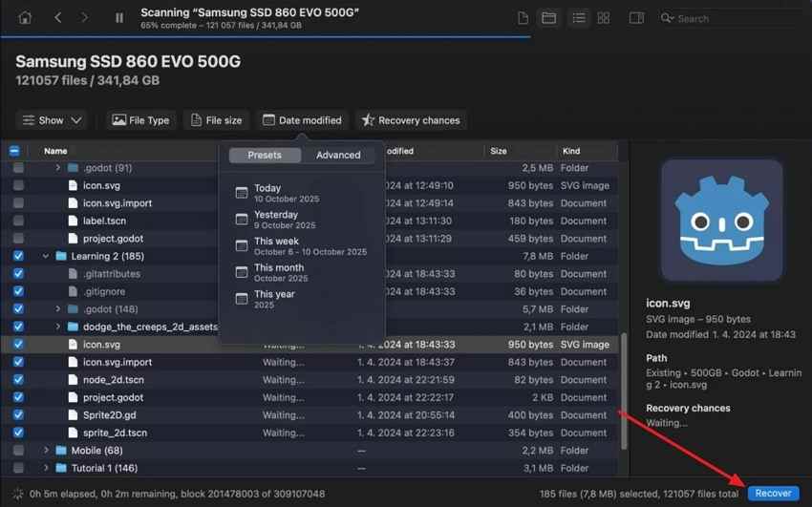Open the File Type filter
The image size is (812, 507).
[140, 120]
